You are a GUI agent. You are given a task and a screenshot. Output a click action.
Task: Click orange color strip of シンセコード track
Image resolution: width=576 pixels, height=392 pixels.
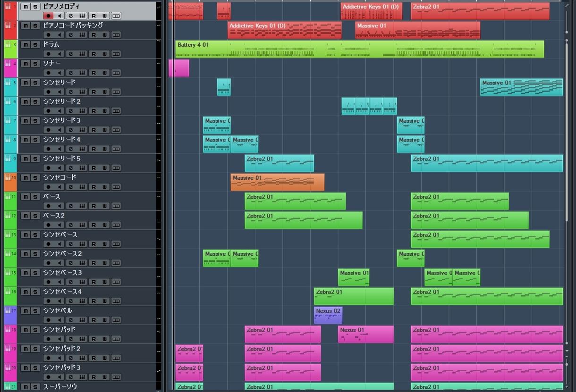(x=10, y=182)
